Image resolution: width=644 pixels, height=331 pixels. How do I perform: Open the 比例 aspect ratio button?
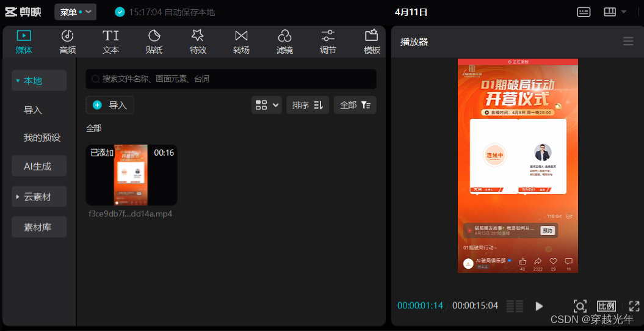606,306
